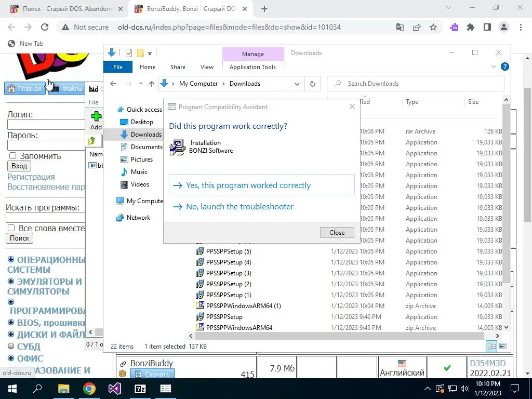The width and height of the screenshot is (532, 399).
Task: Choose Yes, this program worked correctly
Action: (262, 185)
